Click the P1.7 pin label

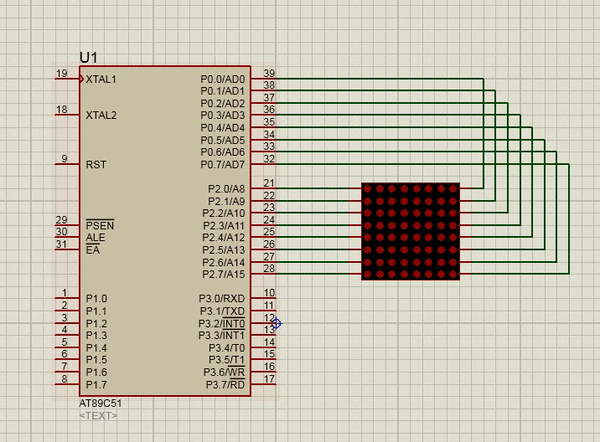click(x=96, y=385)
